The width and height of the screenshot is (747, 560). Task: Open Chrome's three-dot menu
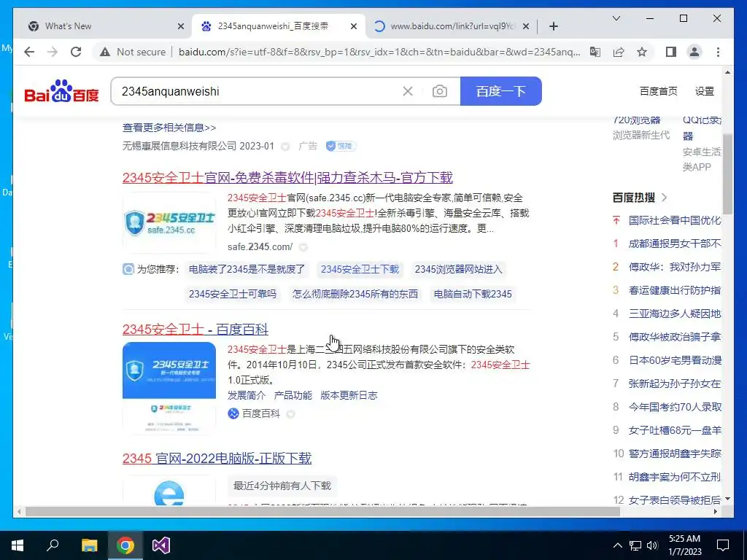pos(718,52)
